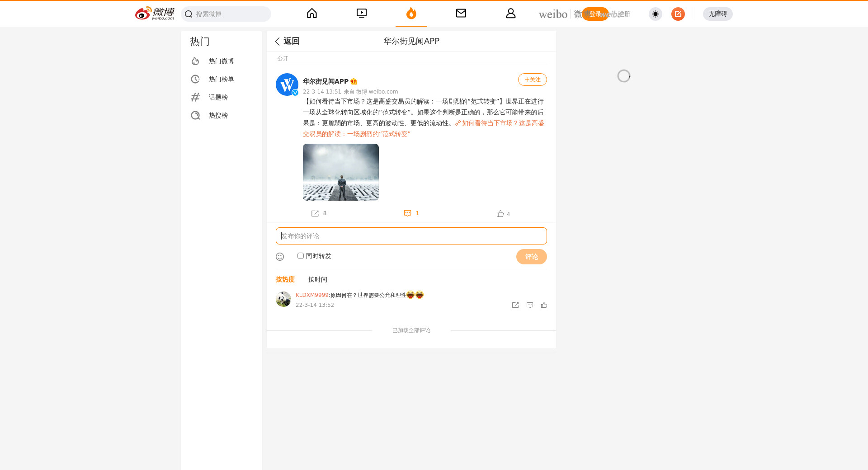Open the messages envelope icon

[461, 14]
